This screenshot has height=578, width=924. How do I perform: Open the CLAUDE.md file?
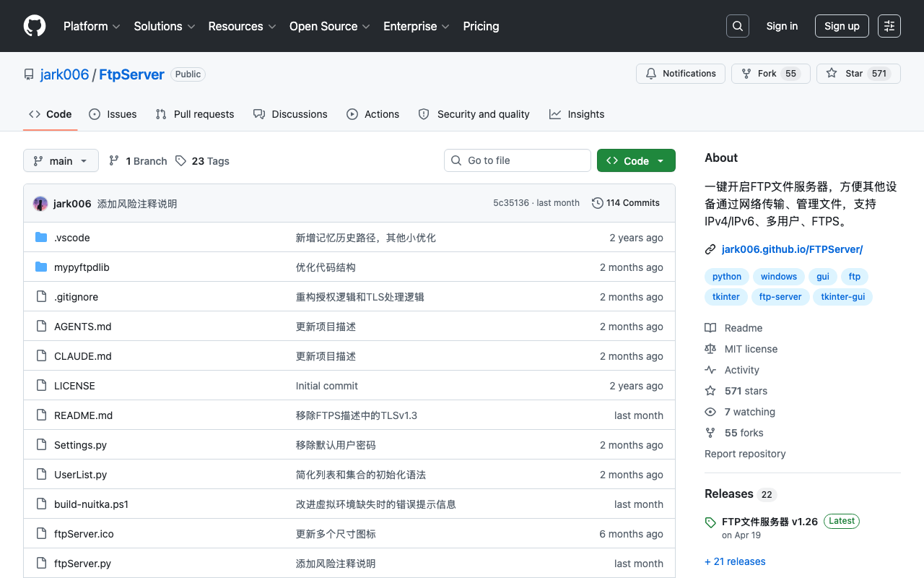pos(83,356)
